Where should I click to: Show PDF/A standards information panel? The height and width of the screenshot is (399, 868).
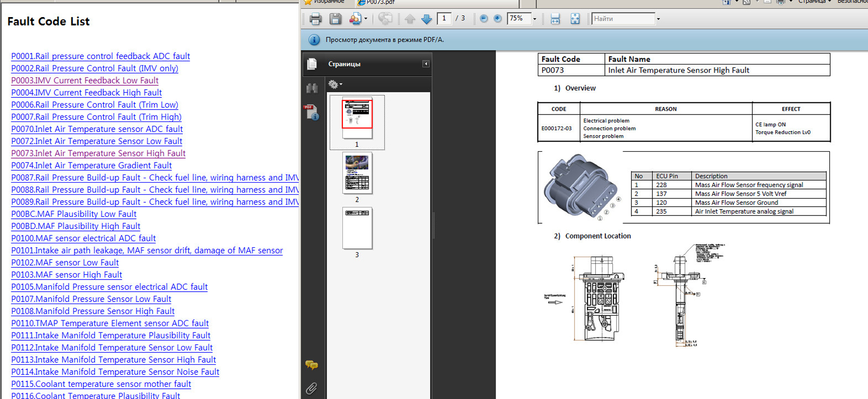coord(312,113)
